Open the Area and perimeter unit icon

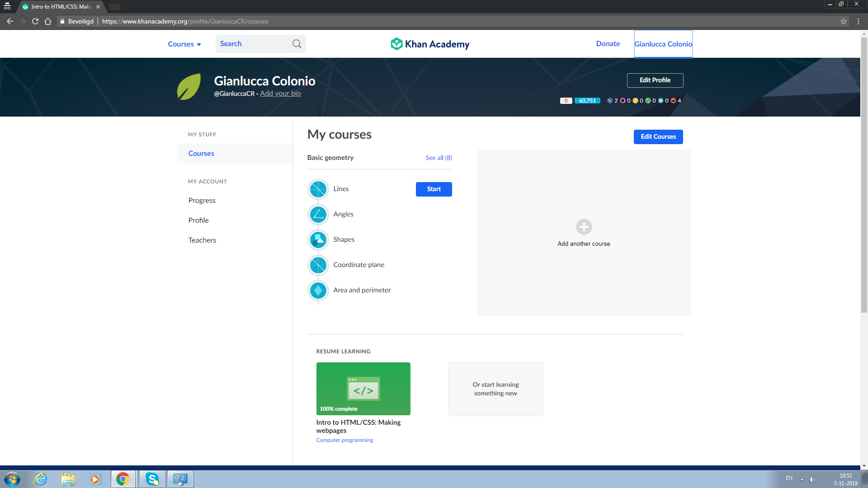pyautogui.click(x=318, y=291)
